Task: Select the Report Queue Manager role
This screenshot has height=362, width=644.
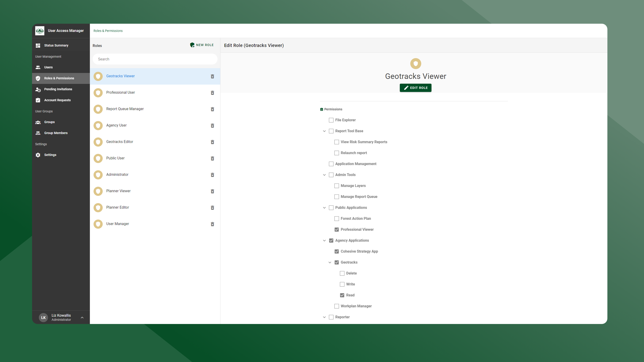Action: (x=155, y=109)
